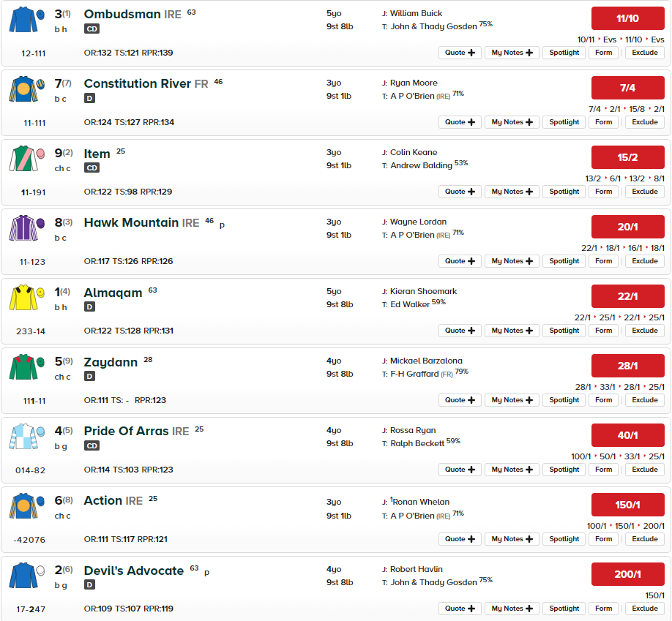672x621 pixels.
Task: Click Zaydann's green jockey silks icon
Action: tap(26, 367)
